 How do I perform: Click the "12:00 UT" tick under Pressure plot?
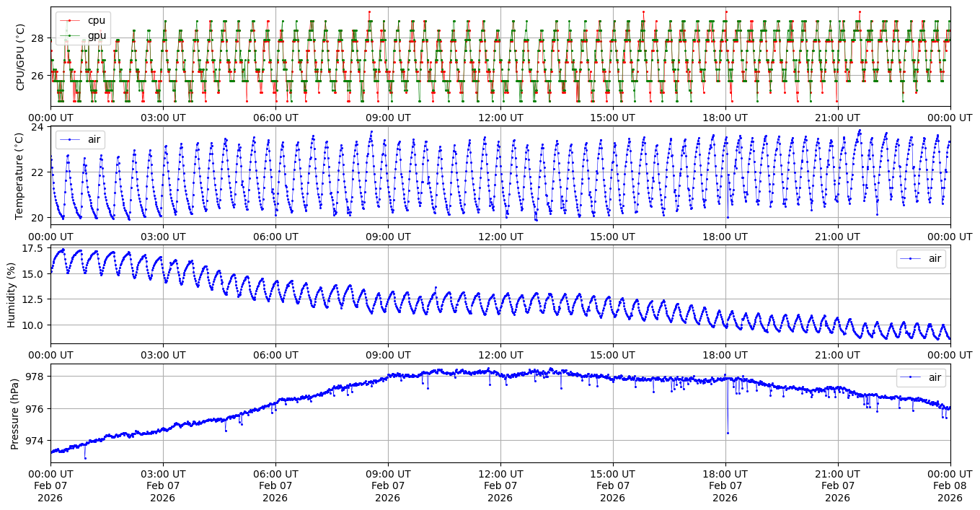tap(500, 473)
